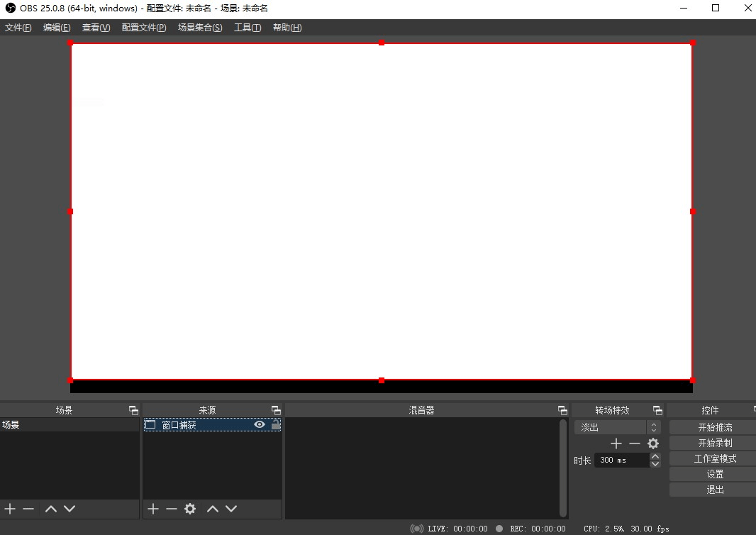Undock the 来源 panel with its float icon
The height and width of the screenshot is (535, 756).
[x=277, y=410]
